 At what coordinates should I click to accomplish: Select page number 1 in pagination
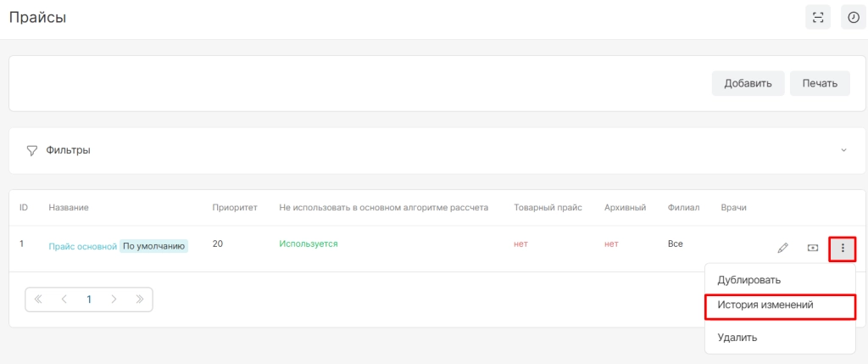click(88, 300)
